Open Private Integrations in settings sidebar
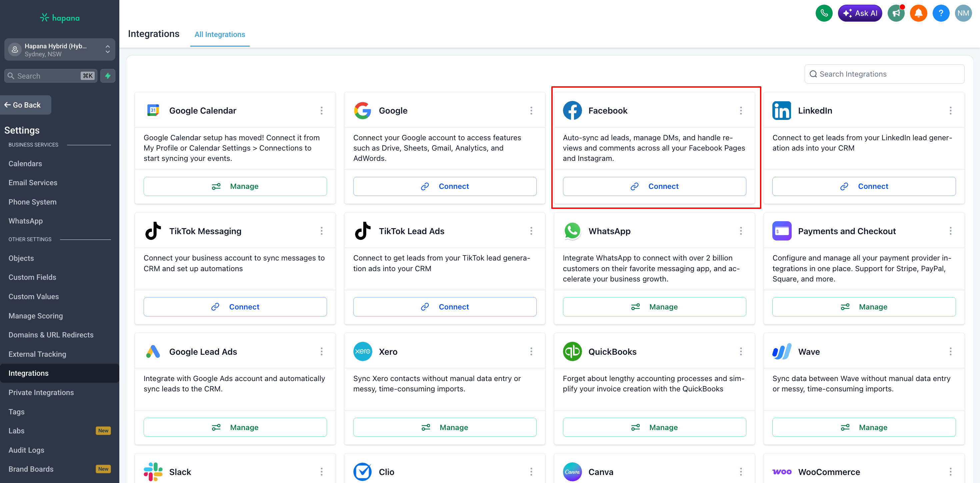Screen dimensions: 980x483 coord(41,392)
